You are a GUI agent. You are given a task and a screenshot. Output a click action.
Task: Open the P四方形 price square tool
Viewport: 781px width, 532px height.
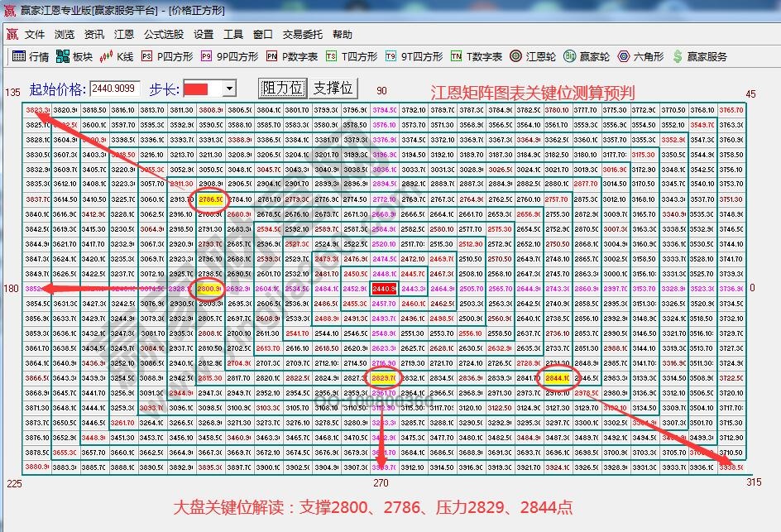pos(162,57)
